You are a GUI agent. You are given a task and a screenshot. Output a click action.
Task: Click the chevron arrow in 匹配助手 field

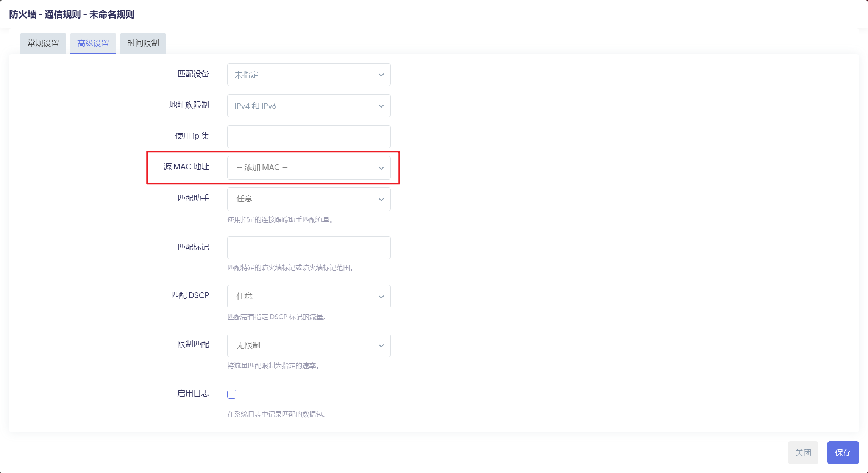pyautogui.click(x=381, y=200)
